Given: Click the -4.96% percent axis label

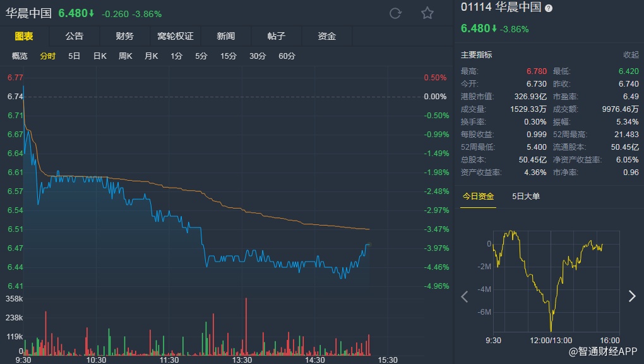Looking at the screenshot, I should click(436, 286).
